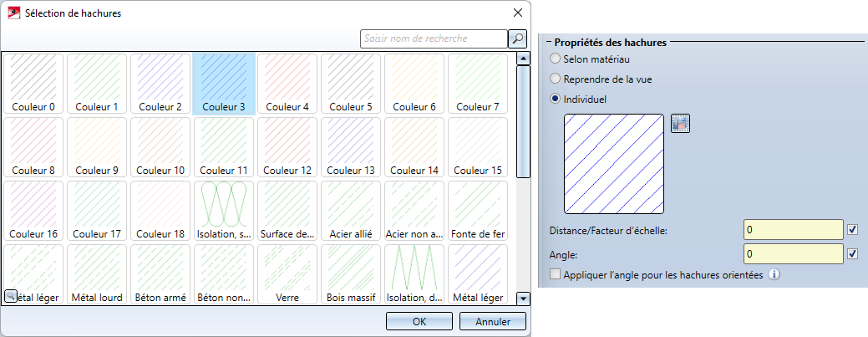Enable Appliquer l'angle pour hachures orientées
Image resolution: width=868 pixels, height=337 pixels.
(556, 274)
